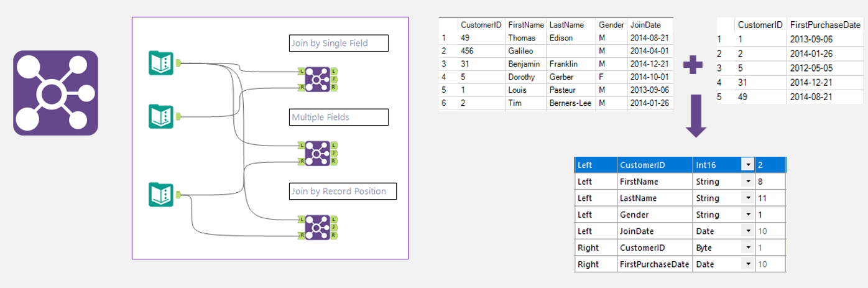Expand type dropdown for FirstPurchaseDate row
Screen dimensions: 868x288
pyautogui.click(x=747, y=264)
